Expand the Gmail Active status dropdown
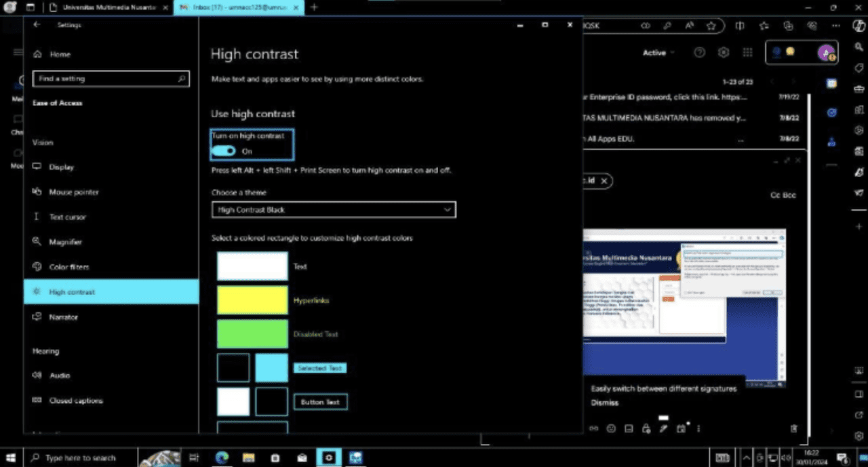This screenshot has height=467, width=868. (658, 53)
